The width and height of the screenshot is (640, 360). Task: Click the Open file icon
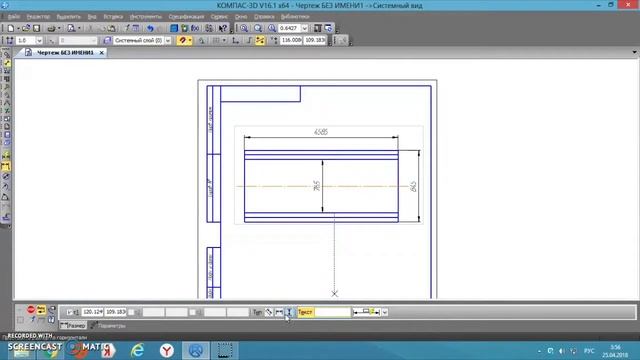pyautogui.click(x=26, y=28)
